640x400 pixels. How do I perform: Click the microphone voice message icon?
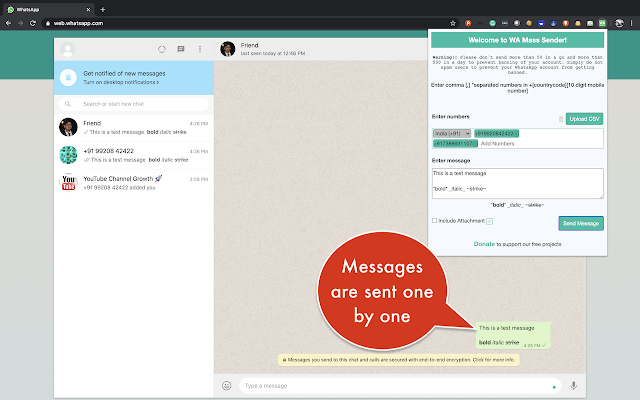click(573, 386)
